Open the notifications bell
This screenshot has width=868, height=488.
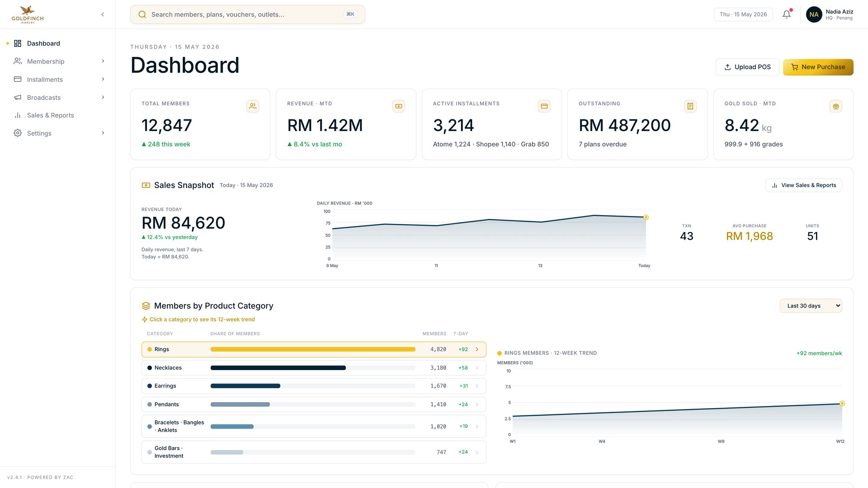click(786, 14)
